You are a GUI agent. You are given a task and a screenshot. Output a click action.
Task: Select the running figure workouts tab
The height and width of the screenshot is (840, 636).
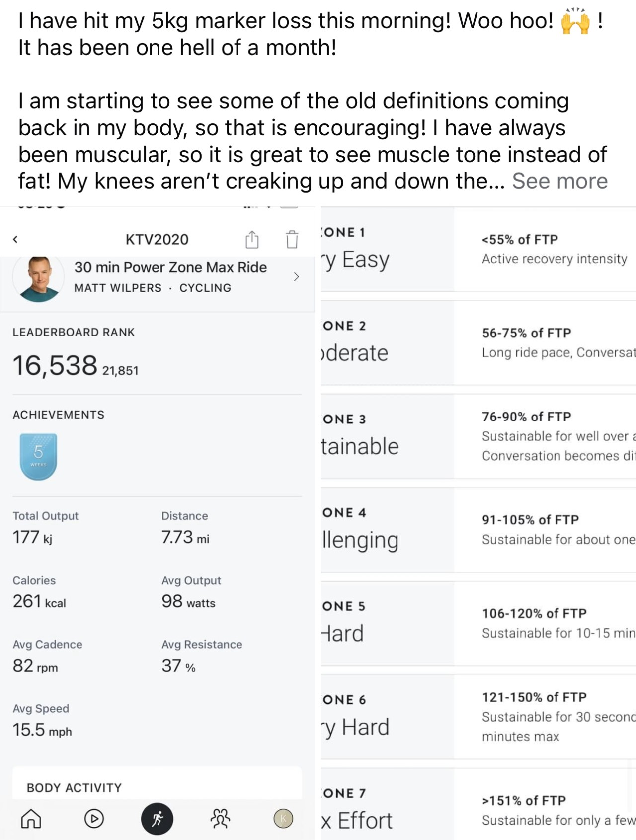[157, 818]
